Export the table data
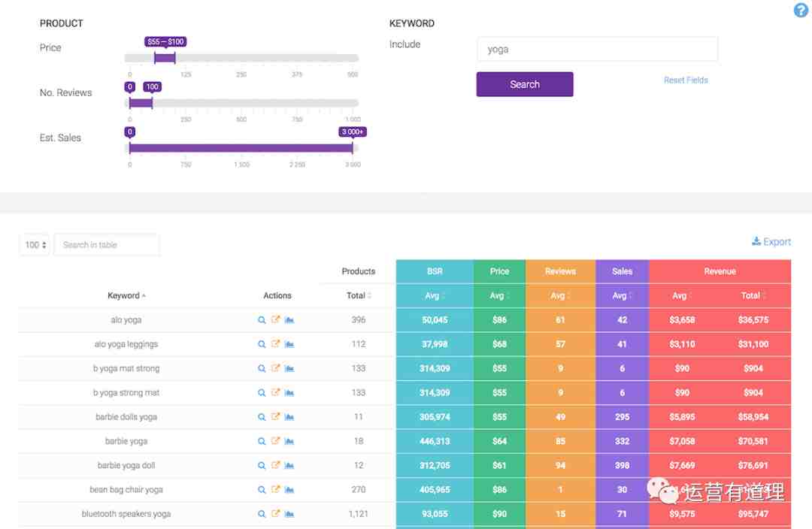 (771, 242)
